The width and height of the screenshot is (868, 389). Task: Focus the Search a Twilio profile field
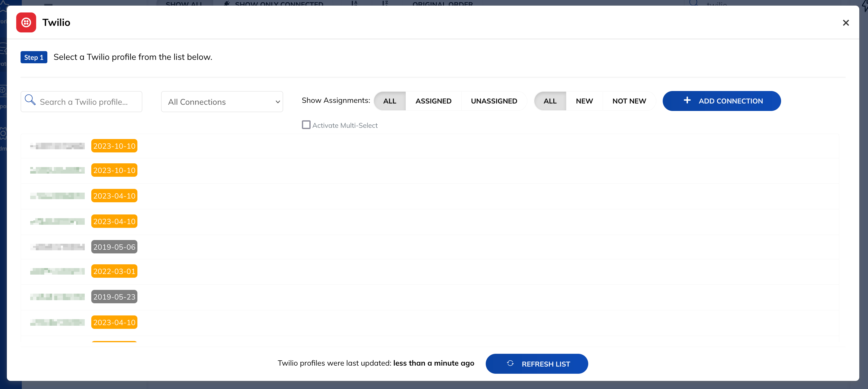[82, 102]
